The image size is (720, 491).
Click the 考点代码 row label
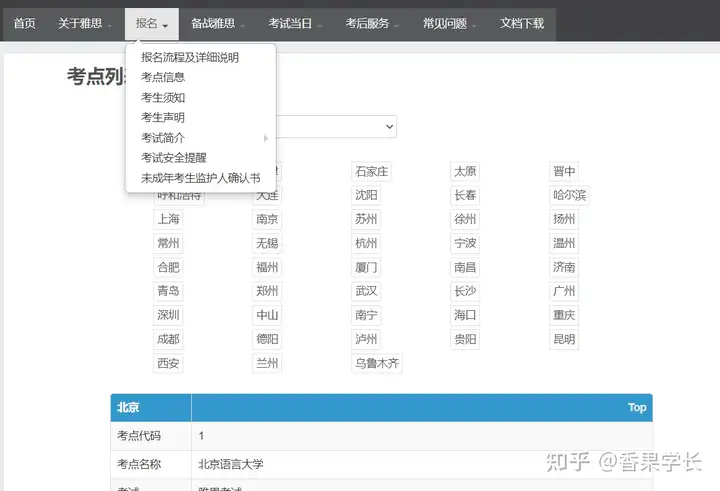tap(139, 436)
